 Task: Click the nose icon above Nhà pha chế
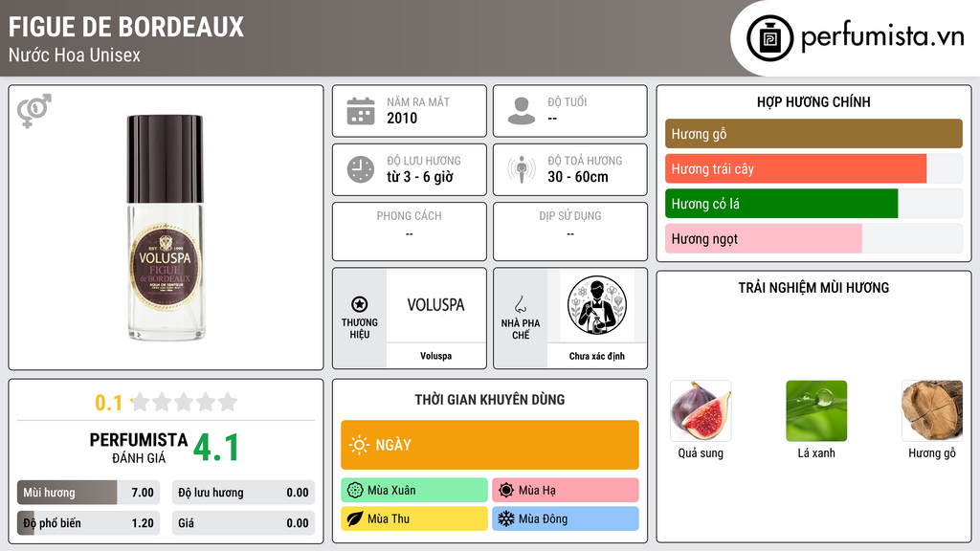(520, 304)
